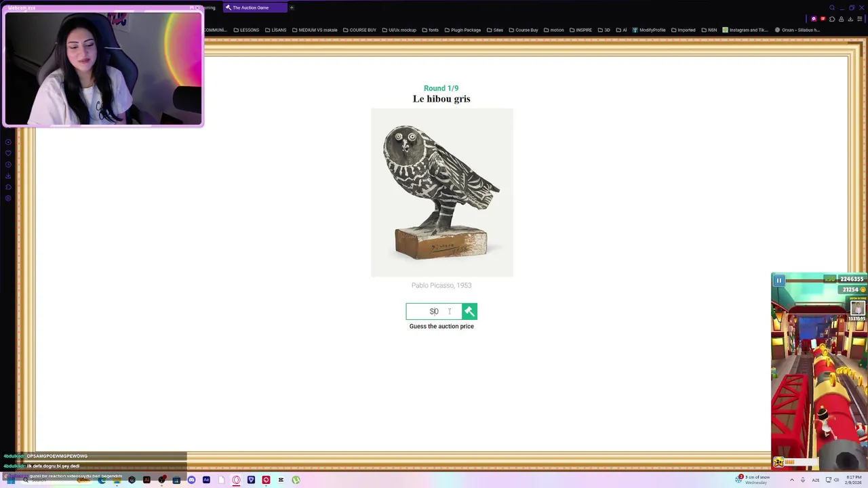The image size is (868, 488).
Task: Open the Le hibou gris owl sculpture image
Action: pyautogui.click(x=442, y=192)
